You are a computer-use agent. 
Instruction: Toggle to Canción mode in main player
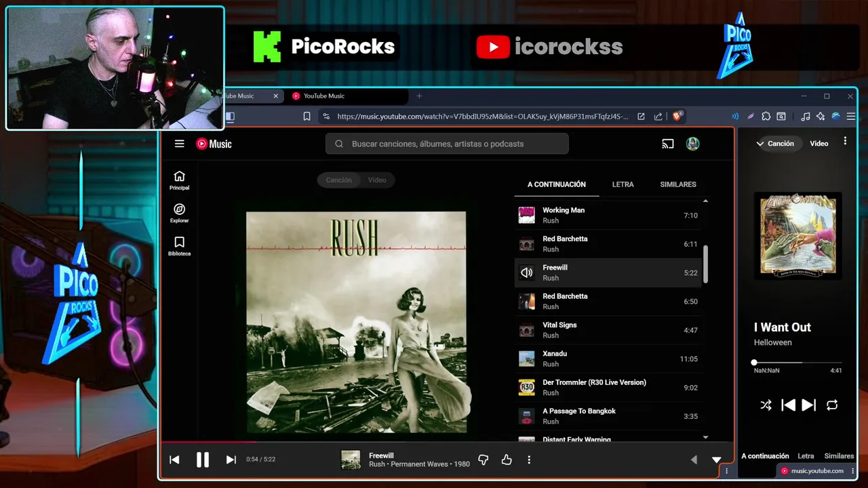point(338,180)
